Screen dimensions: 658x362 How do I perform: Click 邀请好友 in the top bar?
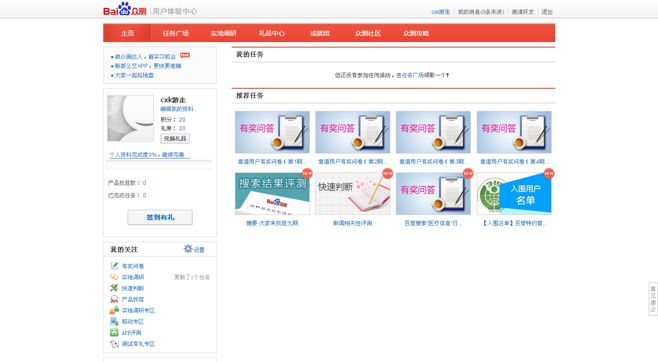tap(522, 12)
